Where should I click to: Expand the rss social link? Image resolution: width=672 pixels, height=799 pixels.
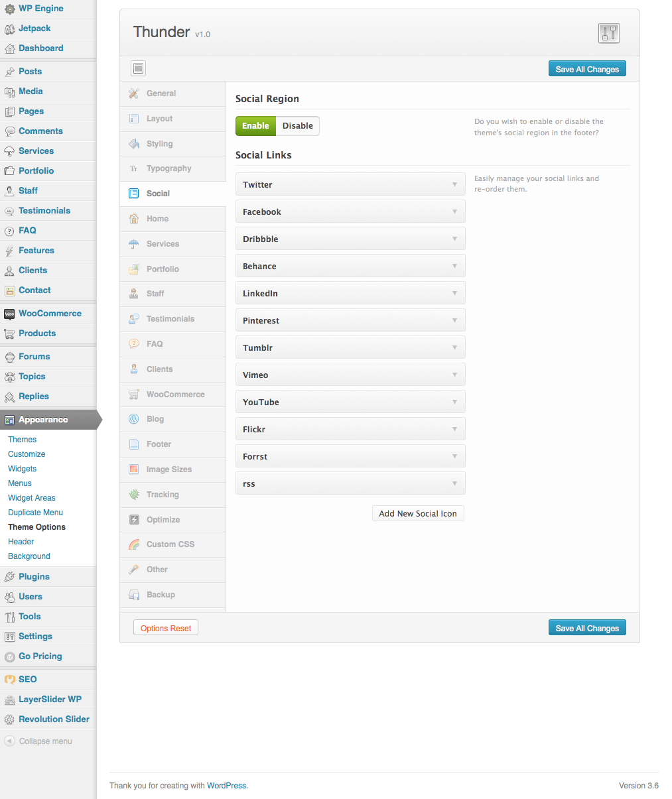[x=350, y=483]
